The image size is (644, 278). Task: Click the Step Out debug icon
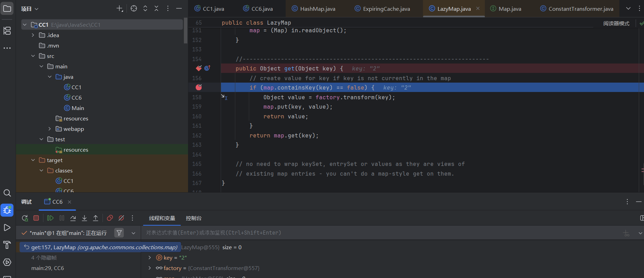coord(96,218)
